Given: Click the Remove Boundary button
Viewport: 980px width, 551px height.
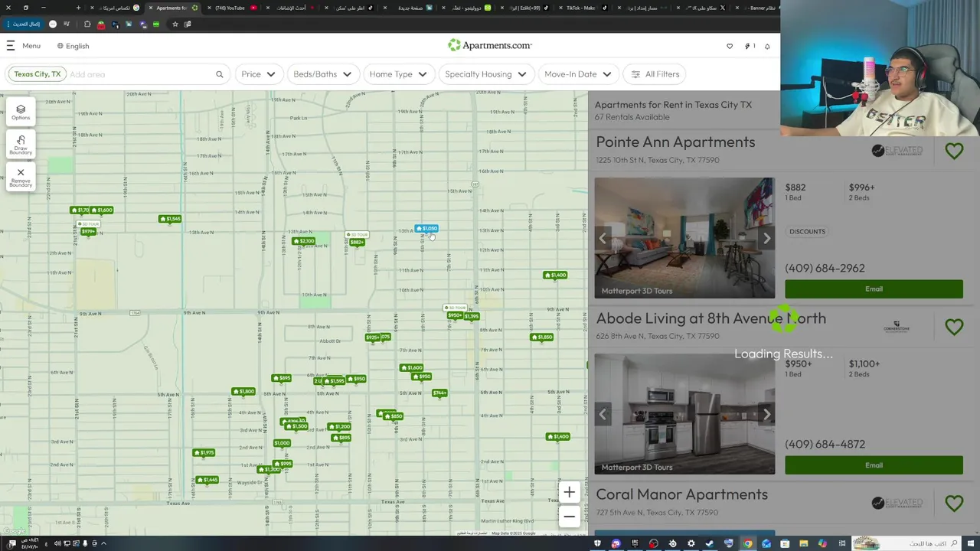Looking at the screenshot, I should [21, 178].
